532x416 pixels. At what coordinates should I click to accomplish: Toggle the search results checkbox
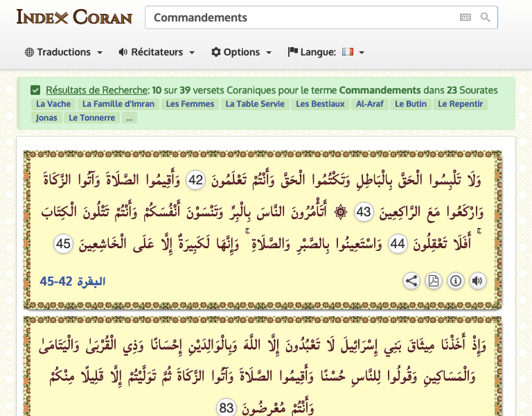pos(35,90)
